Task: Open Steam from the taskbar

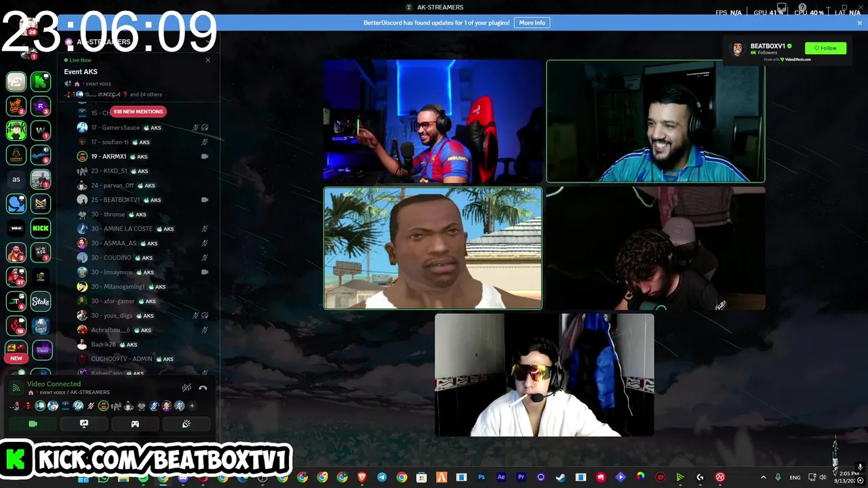Action: pos(561,477)
